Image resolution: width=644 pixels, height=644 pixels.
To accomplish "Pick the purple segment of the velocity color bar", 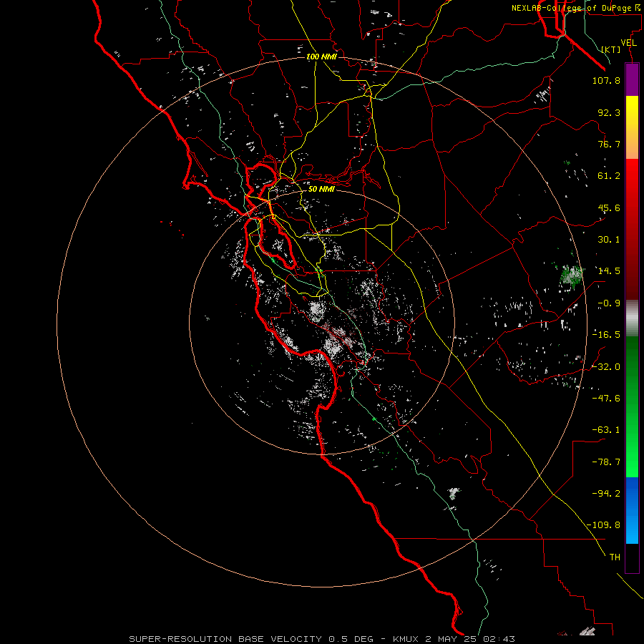I will (x=632, y=79).
